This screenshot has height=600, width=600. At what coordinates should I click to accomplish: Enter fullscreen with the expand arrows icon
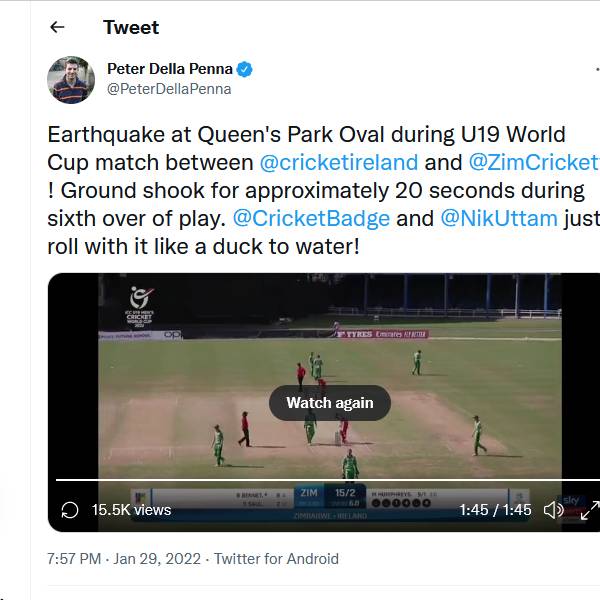click(x=590, y=510)
